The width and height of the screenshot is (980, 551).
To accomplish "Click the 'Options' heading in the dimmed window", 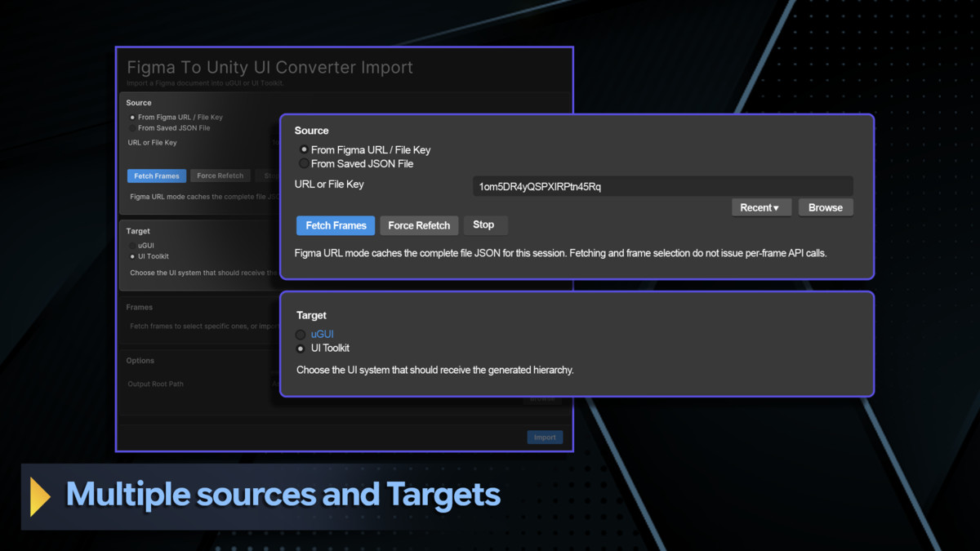I will (140, 361).
